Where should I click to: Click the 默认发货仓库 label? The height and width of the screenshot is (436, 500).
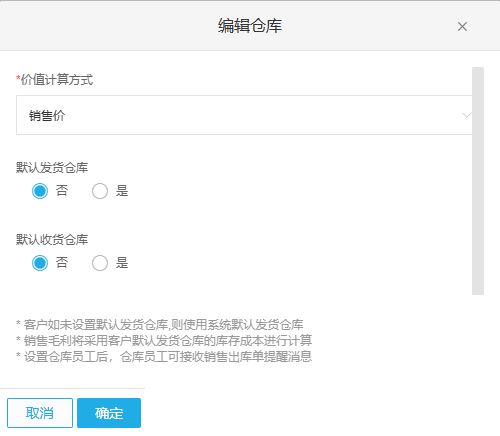coord(52,167)
